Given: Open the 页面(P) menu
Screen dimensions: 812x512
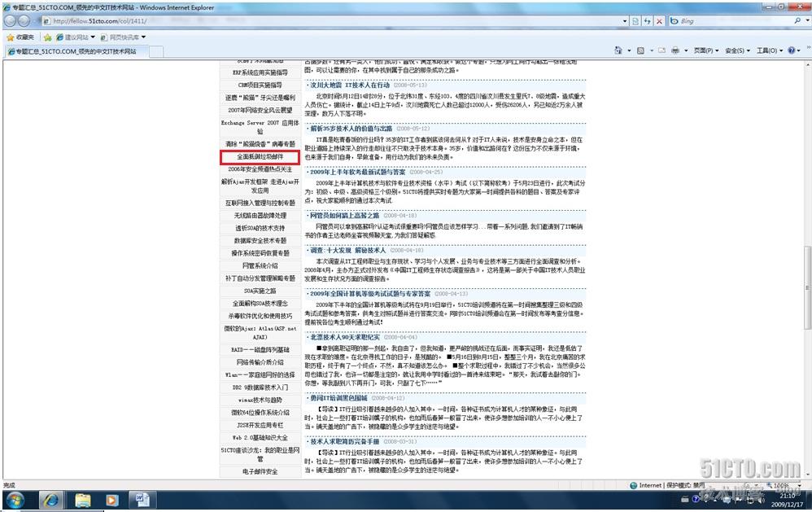Looking at the screenshot, I should [706, 50].
